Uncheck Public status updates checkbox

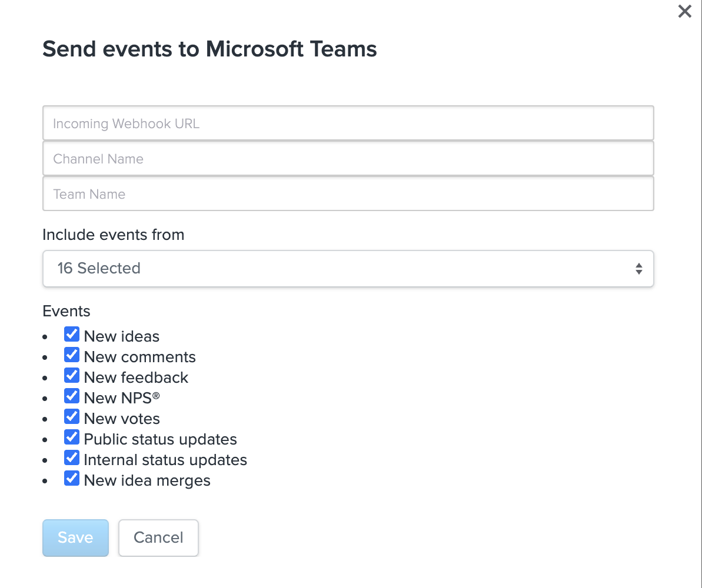click(x=72, y=438)
